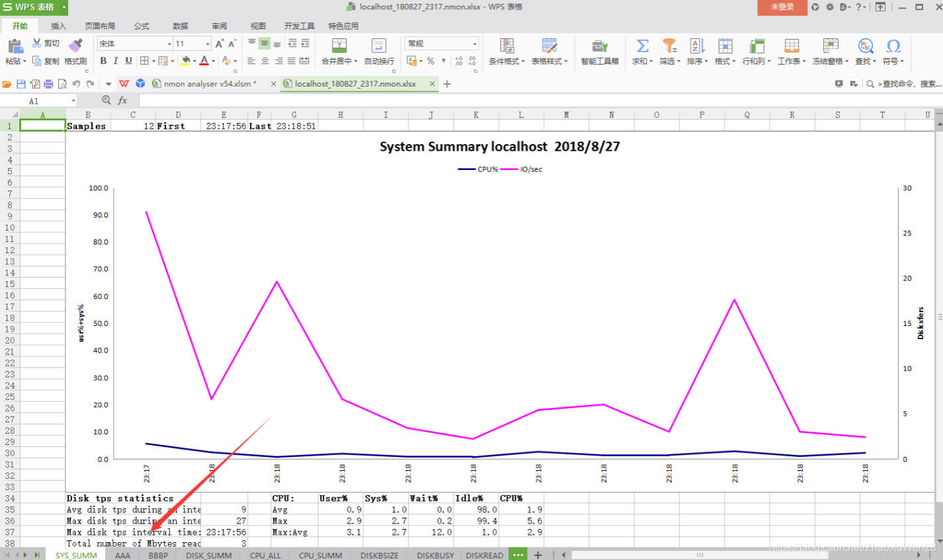Open the WPS 表格 application menu arrow
The image size is (943, 560).
63,7
